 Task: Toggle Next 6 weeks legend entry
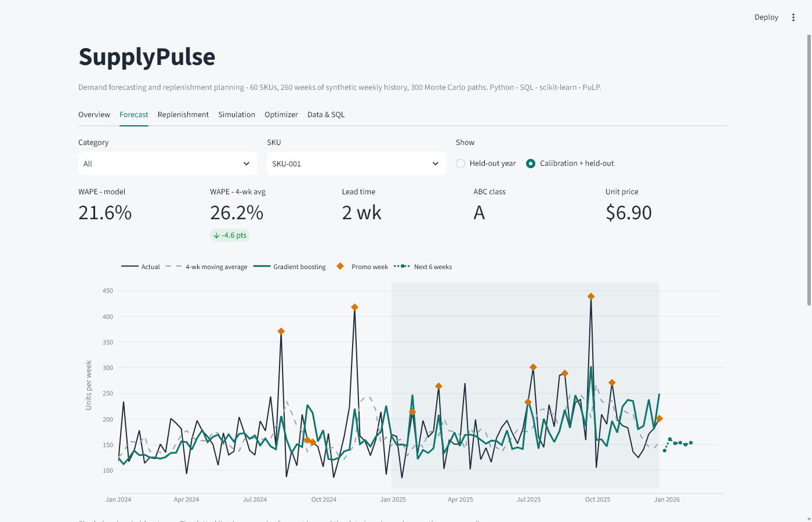(x=423, y=267)
